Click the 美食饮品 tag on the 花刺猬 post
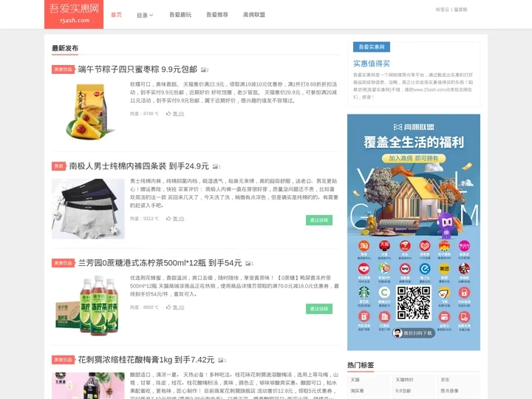532x399 pixels. (x=63, y=360)
